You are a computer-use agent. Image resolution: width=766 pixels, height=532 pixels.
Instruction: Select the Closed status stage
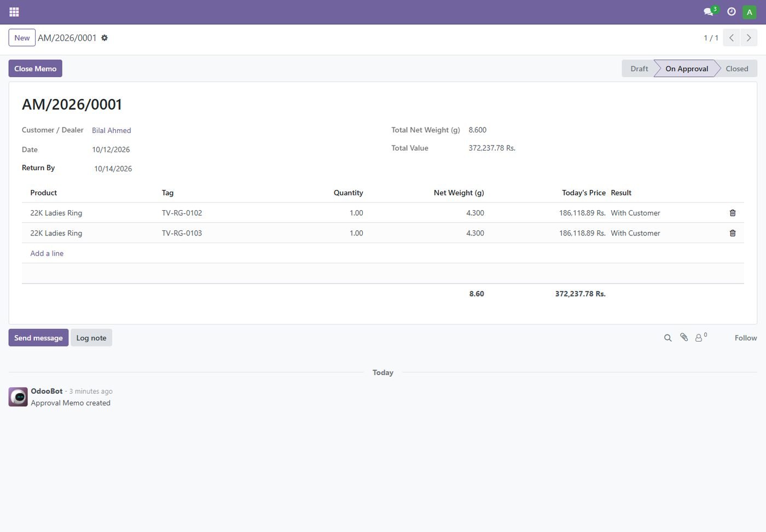[x=736, y=68]
